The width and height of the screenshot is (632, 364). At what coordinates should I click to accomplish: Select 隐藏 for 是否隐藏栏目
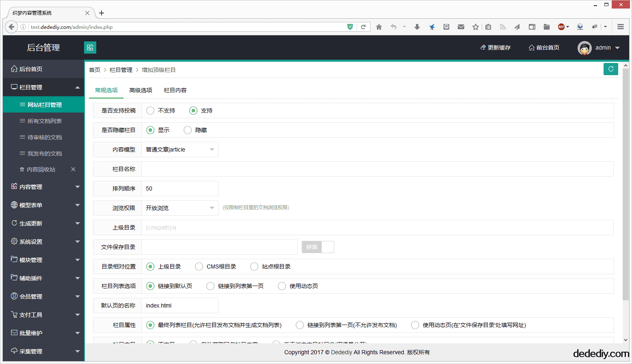187,130
